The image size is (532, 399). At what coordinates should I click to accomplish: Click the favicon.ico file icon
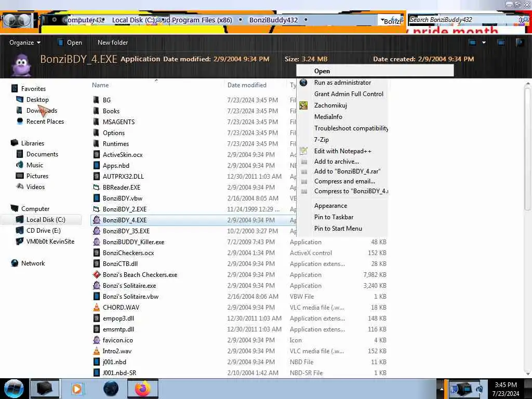[x=96, y=340]
